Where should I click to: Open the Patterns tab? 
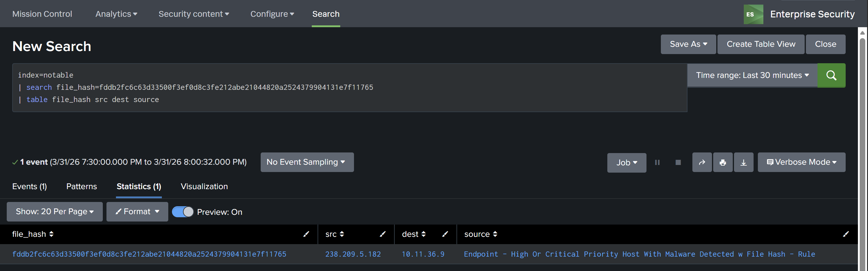82,186
